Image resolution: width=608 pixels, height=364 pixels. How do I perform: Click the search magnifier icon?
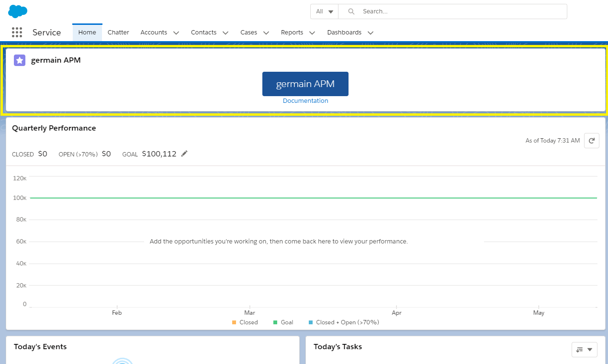351,11
